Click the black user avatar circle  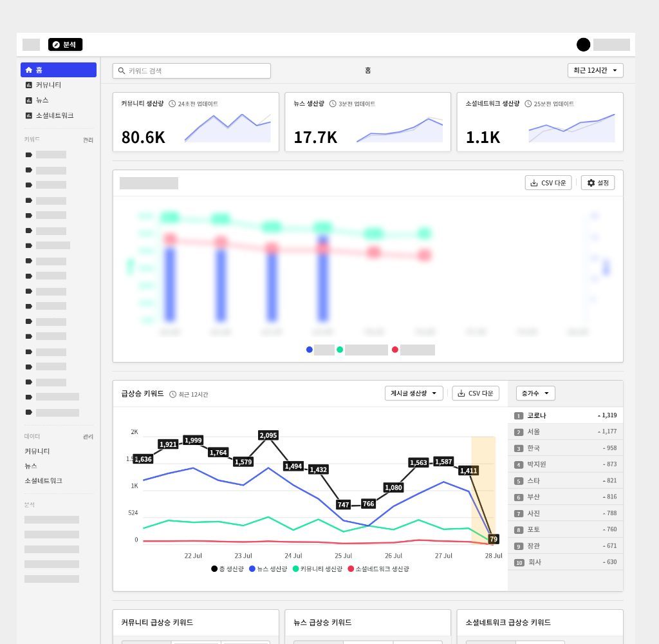point(583,44)
